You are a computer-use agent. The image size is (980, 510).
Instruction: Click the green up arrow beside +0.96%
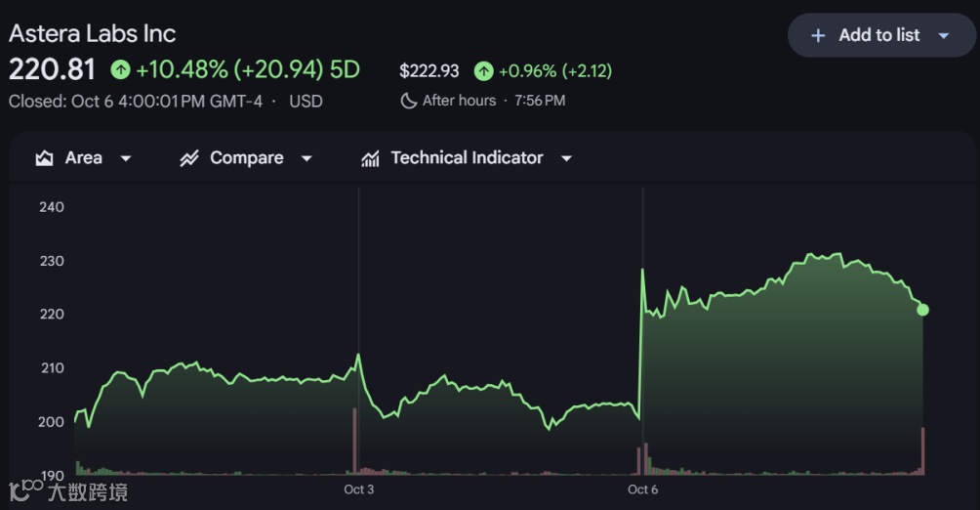click(483, 70)
